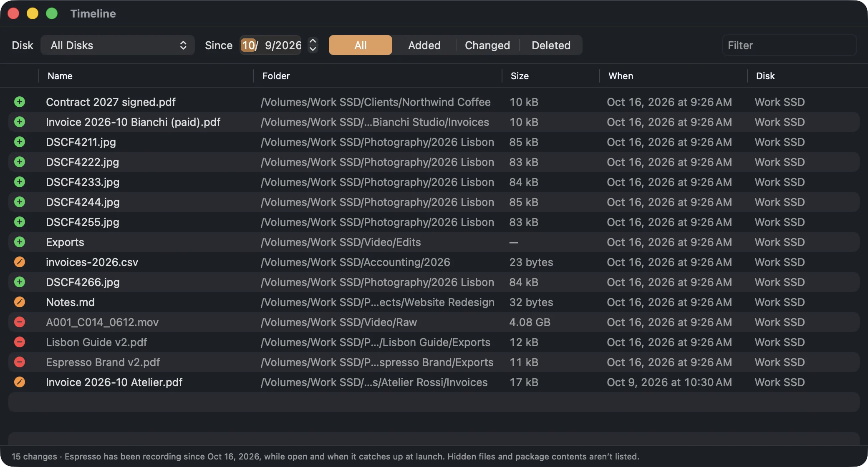This screenshot has width=868, height=467.
Task: Decrease the Since date with the down arrow
Action: click(313, 49)
